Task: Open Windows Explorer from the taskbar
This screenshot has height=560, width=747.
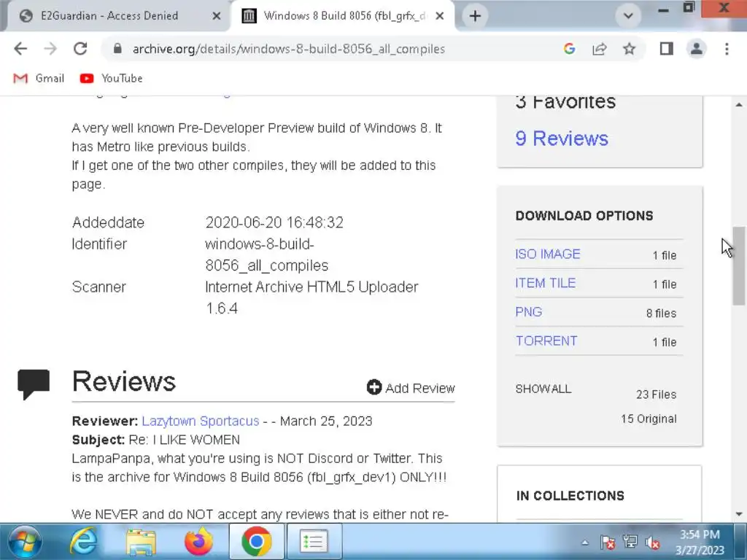Action: (x=141, y=542)
